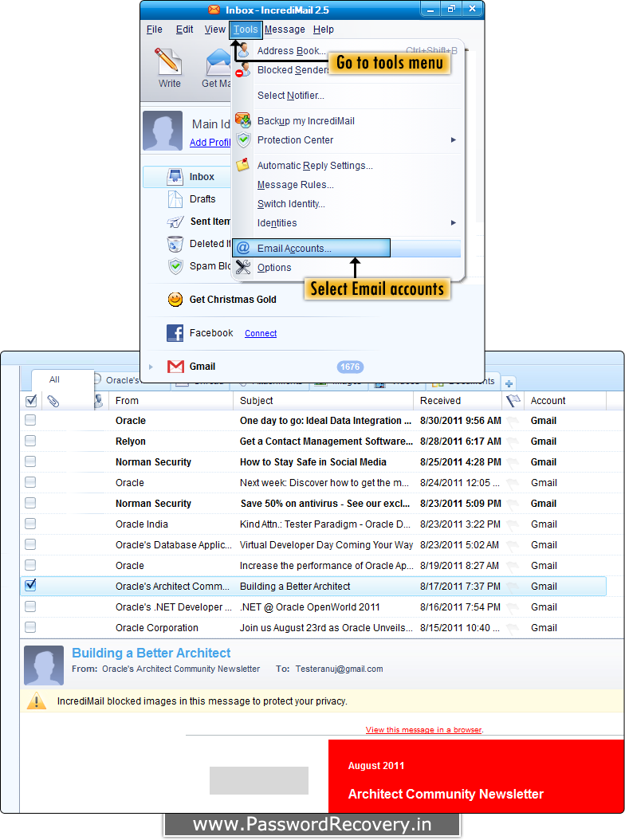
Task: Select the Inbox folder icon
Action: pyautogui.click(x=175, y=177)
